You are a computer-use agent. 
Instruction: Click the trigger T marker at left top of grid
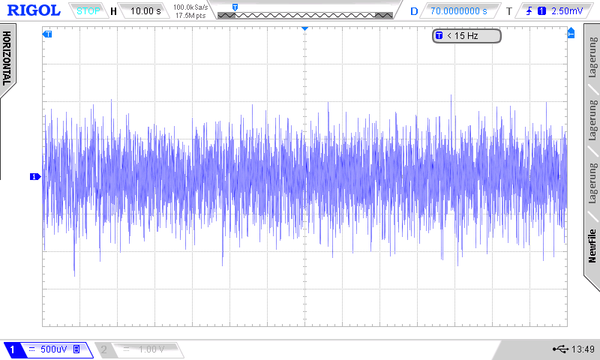[47, 34]
